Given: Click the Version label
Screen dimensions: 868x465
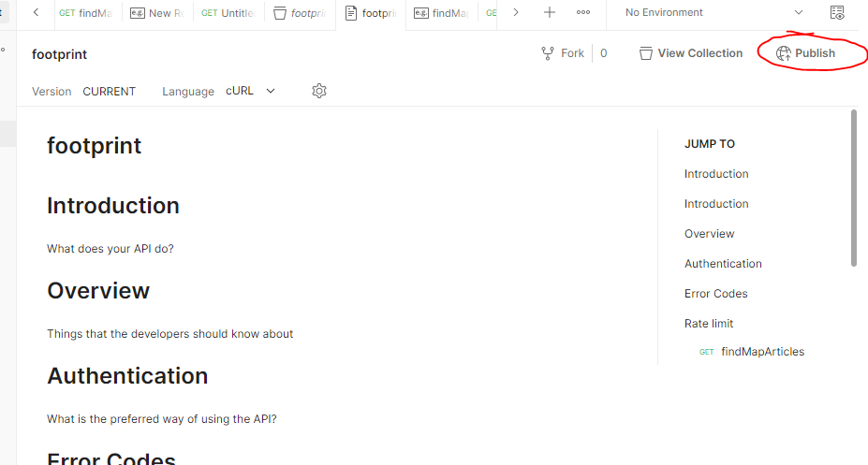Looking at the screenshot, I should [51, 92].
